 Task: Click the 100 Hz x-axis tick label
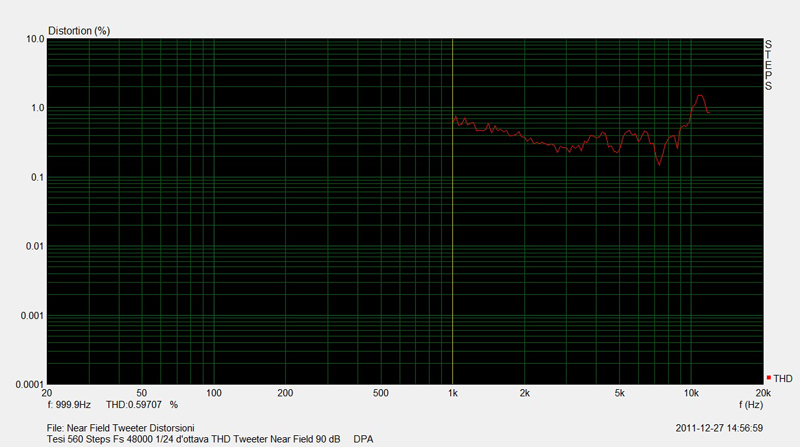213,393
